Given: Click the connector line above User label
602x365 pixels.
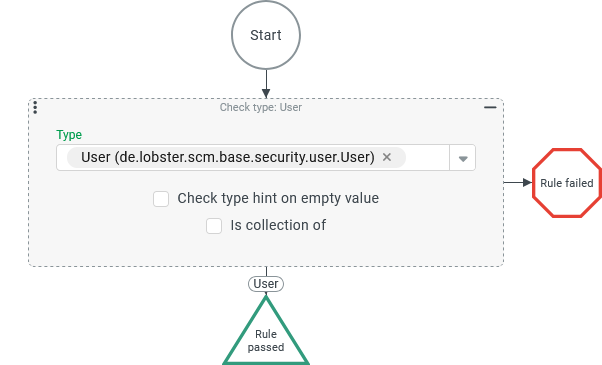Looking at the screenshot, I should point(266,271).
